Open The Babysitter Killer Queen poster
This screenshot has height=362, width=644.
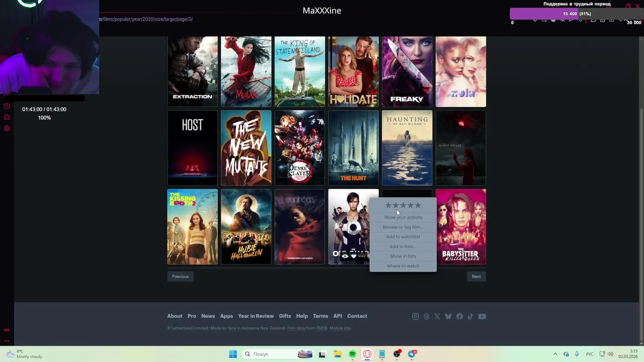461,227
